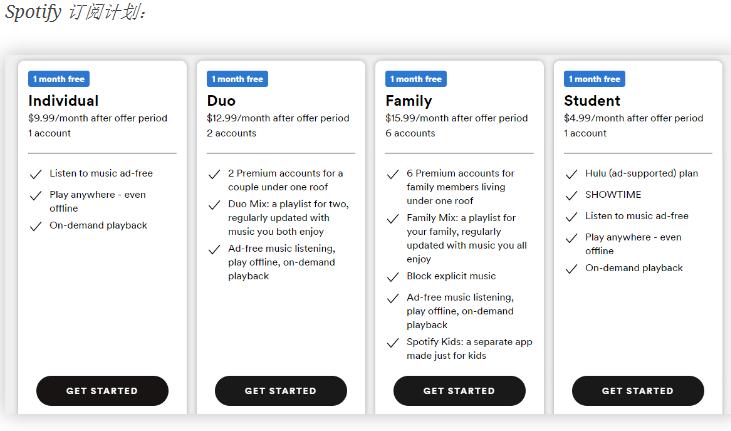Click checkmark beside Family Mix playlist feature
Image resolution: width=731 pixels, height=431 pixels.
coord(393,219)
